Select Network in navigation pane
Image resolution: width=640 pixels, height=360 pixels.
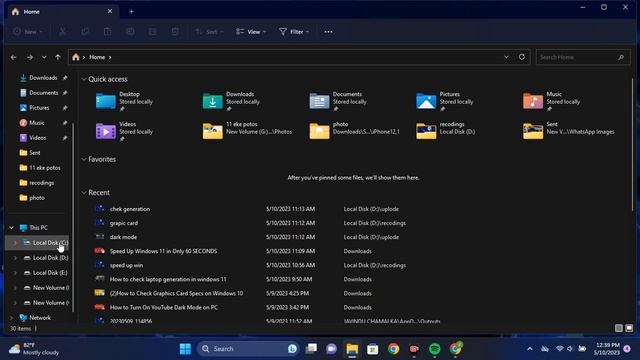point(40,318)
